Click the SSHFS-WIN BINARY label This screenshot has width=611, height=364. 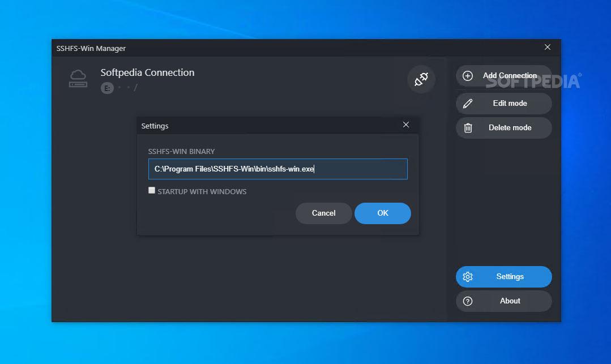tap(181, 151)
